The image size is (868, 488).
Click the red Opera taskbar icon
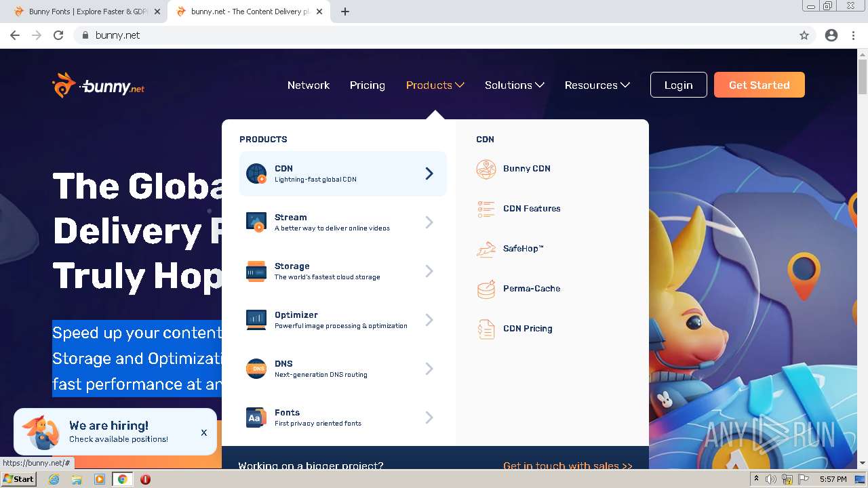[x=145, y=479]
